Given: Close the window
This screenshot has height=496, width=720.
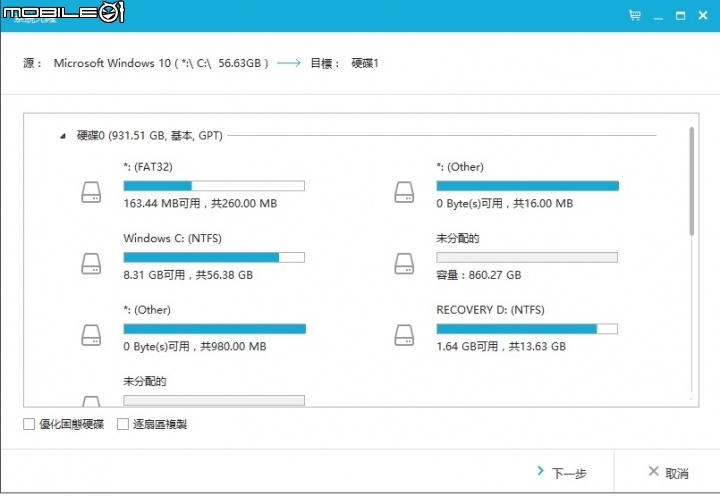Looking at the screenshot, I should point(703,15).
